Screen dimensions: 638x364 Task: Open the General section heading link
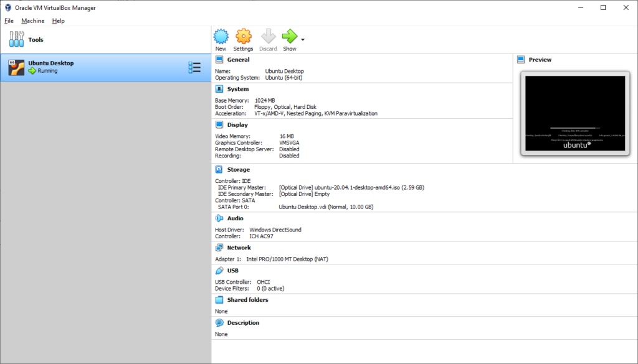(239, 60)
